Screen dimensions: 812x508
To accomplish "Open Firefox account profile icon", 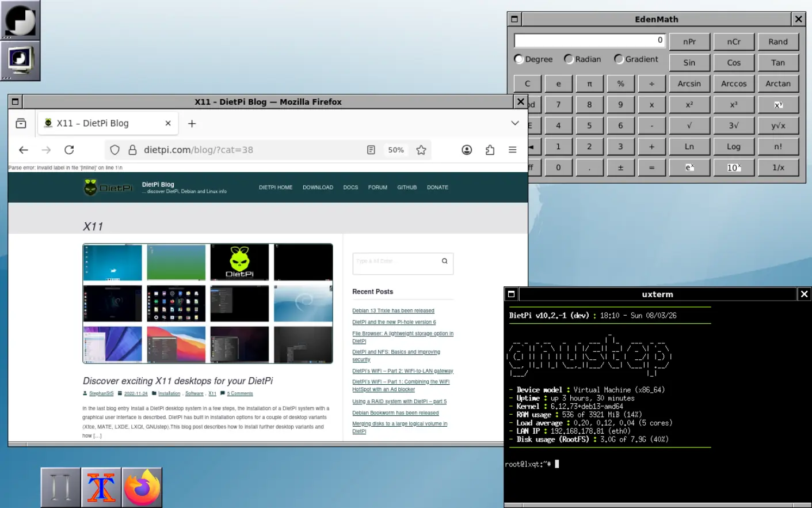I will 467,150.
